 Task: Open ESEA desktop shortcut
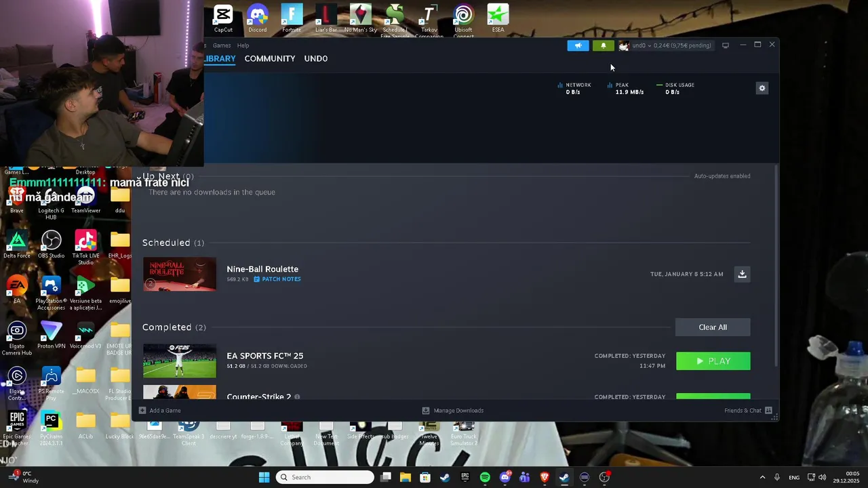pyautogui.click(x=498, y=18)
